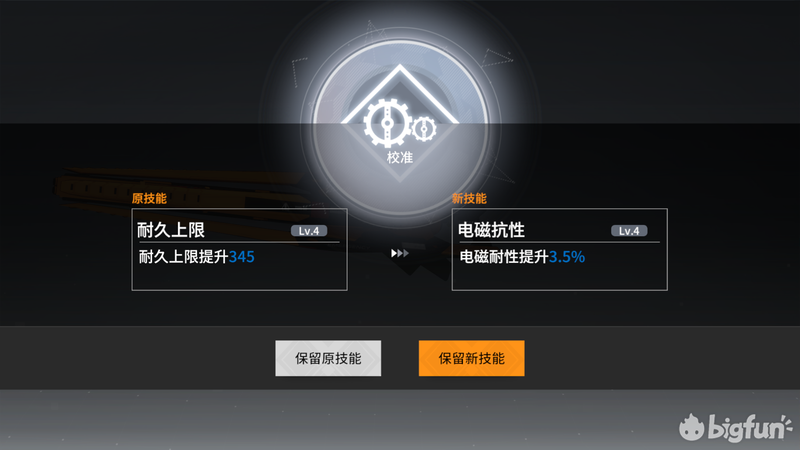The image size is (800, 450).
Task: Click the blue 345 durability value
Action: pyautogui.click(x=242, y=257)
